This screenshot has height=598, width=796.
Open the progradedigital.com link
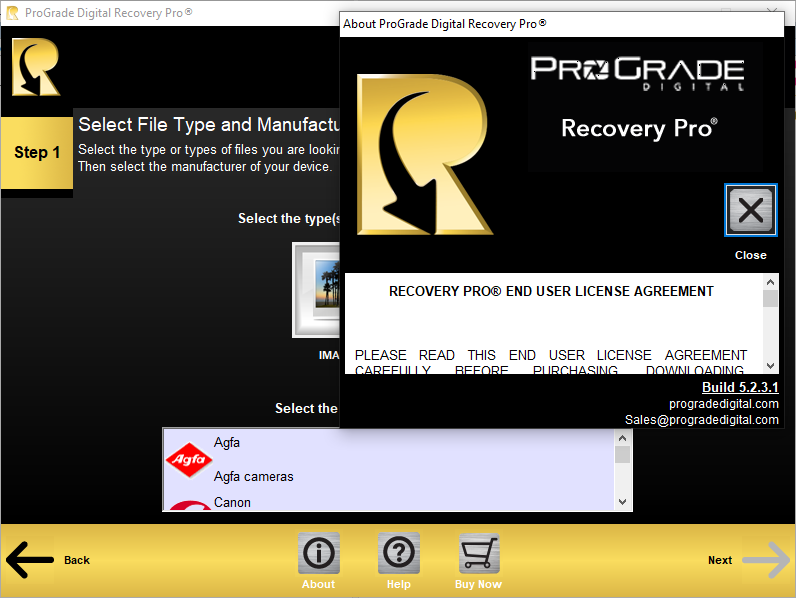[723, 404]
